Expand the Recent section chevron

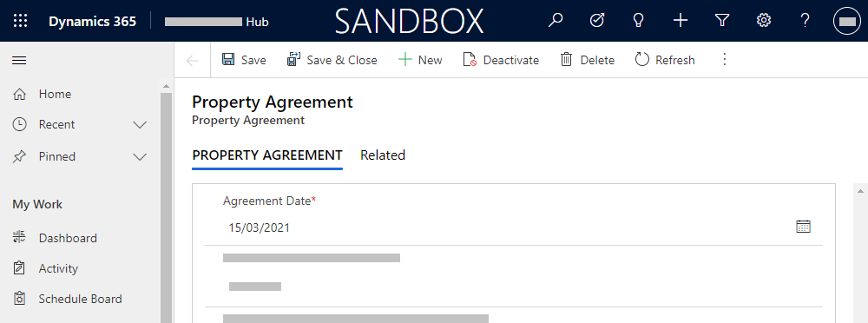point(140,125)
